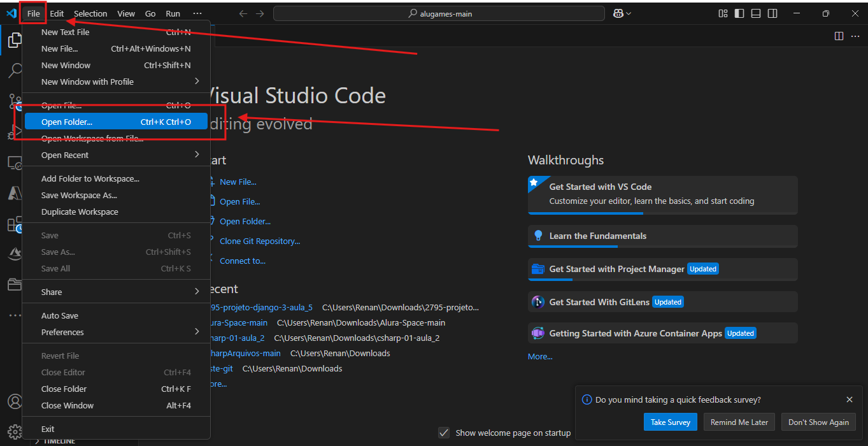Toggle the bottom Panel
The height and width of the screenshot is (446, 868).
(x=756, y=13)
